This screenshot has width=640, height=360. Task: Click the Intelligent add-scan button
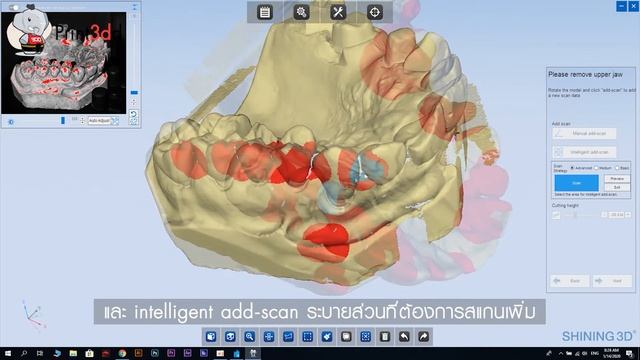[584, 152]
